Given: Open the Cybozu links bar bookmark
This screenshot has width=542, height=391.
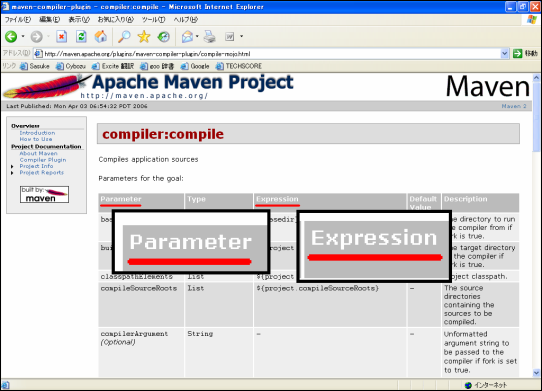Looking at the screenshot, I should pos(71,66).
